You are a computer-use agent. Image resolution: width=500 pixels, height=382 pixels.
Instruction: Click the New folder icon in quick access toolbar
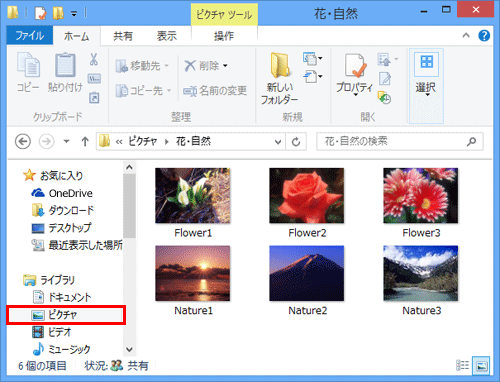[x=58, y=13]
